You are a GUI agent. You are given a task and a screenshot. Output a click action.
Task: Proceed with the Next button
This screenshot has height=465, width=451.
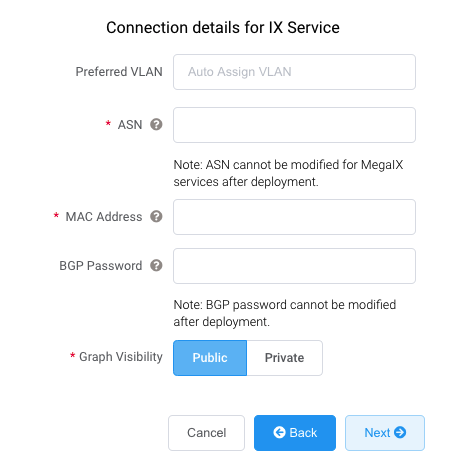tap(385, 433)
